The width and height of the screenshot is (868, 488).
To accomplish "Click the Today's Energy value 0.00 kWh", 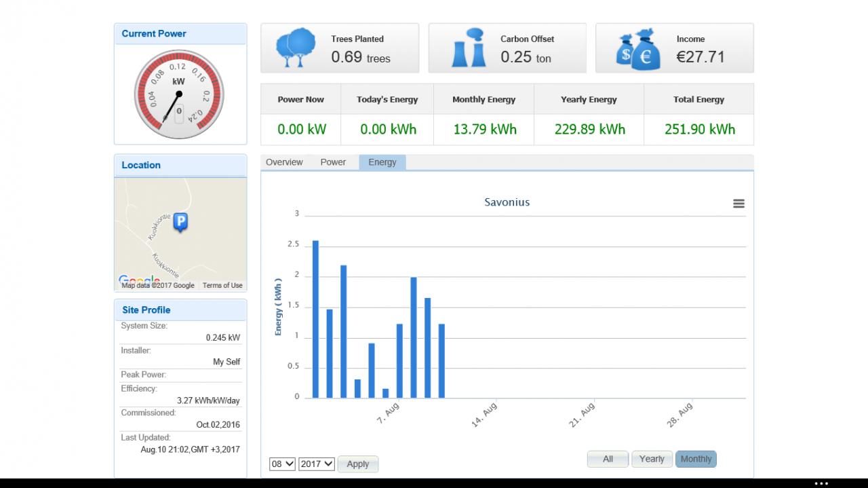I will click(389, 129).
